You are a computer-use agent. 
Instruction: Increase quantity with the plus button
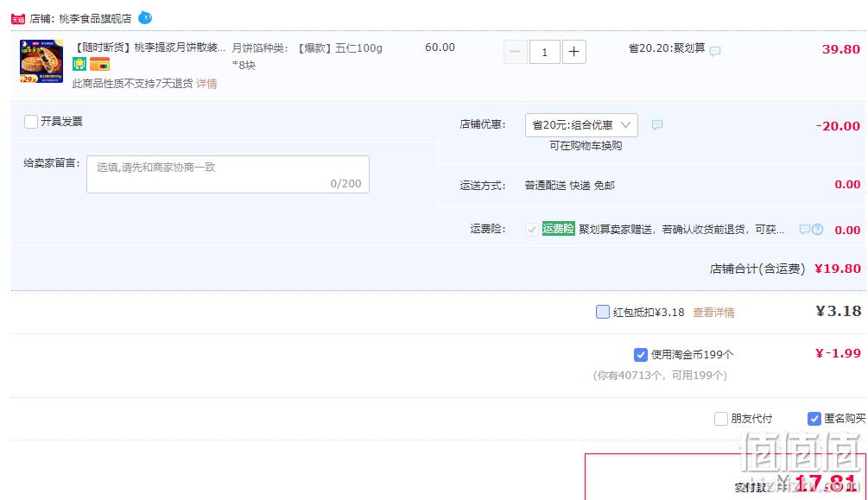point(574,52)
